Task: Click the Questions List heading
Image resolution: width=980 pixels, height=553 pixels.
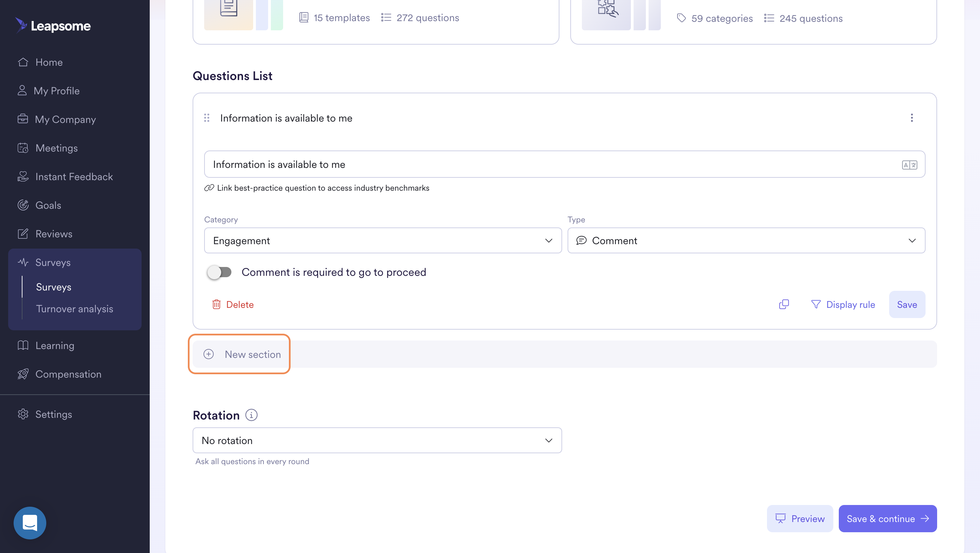Action: click(232, 76)
